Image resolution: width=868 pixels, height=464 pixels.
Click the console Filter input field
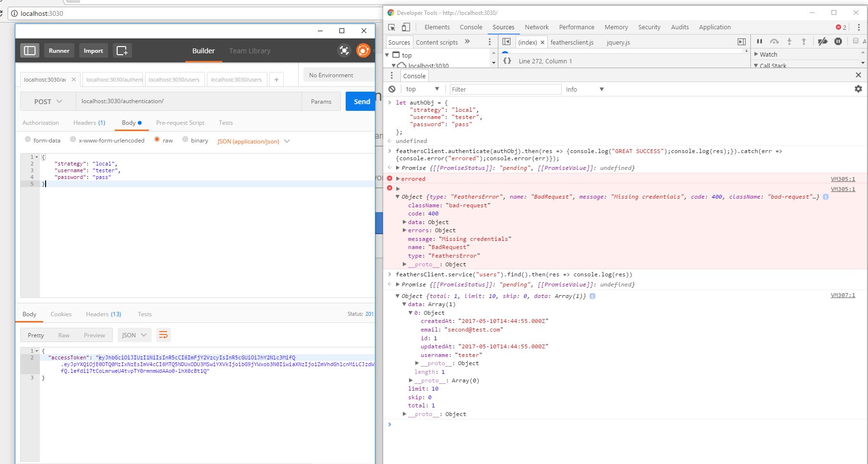(505, 89)
